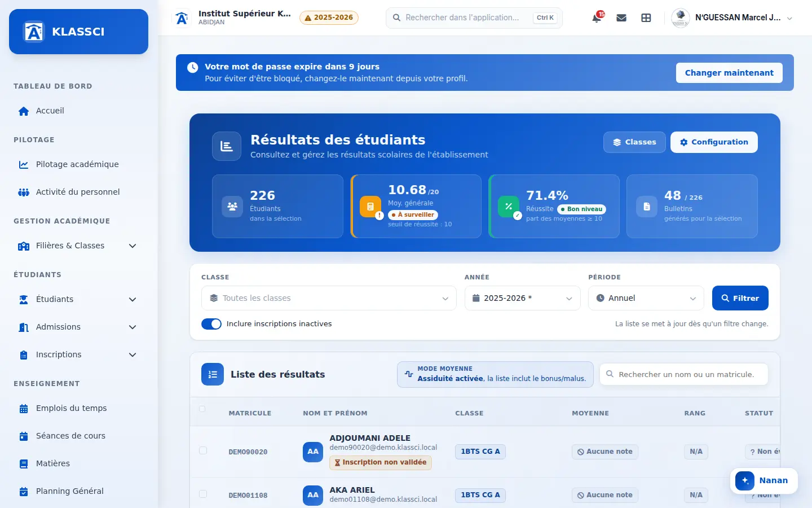The height and width of the screenshot is (508, 812).
Task: Click the Institut Supérieur logo icon
Action: coord(182,18)
